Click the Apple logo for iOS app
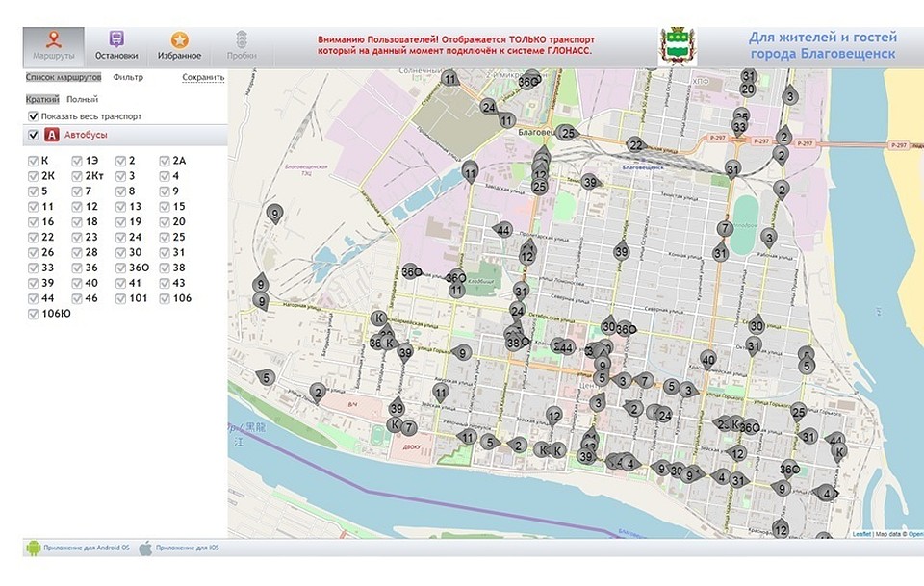 pyautogui.click(x=145, y=548)
